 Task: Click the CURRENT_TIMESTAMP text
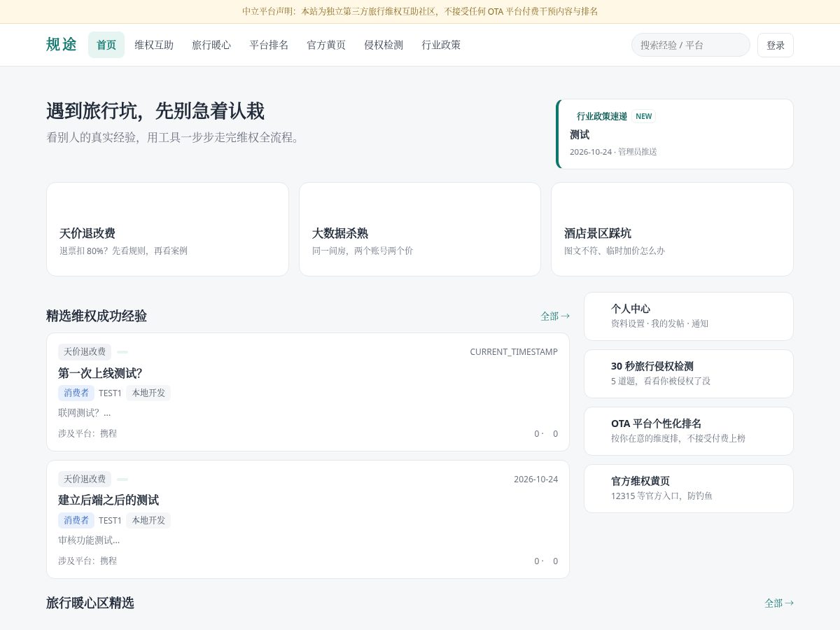pos(514,351)
